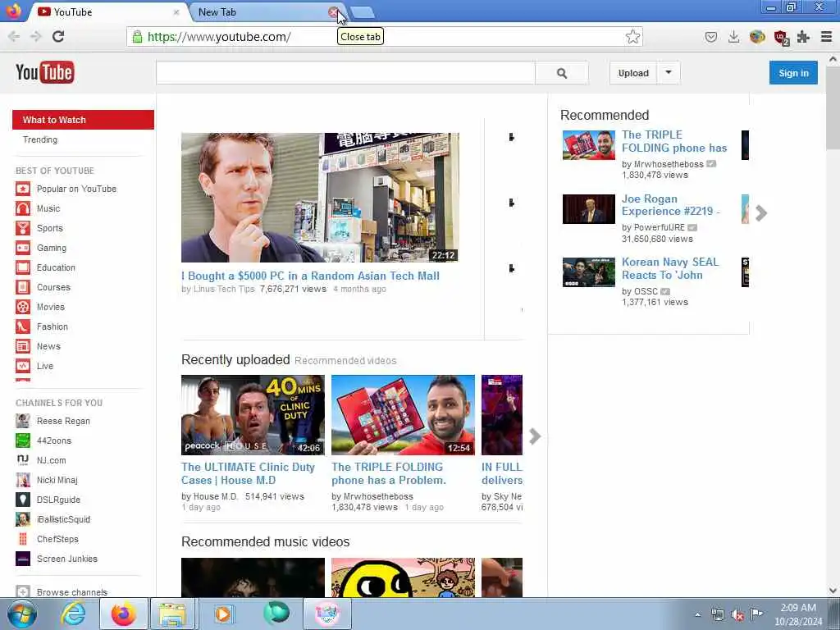Screen dimensions: 840x630
Task: Expand the Upload dropdown arrow
Action: pos(669,73)
